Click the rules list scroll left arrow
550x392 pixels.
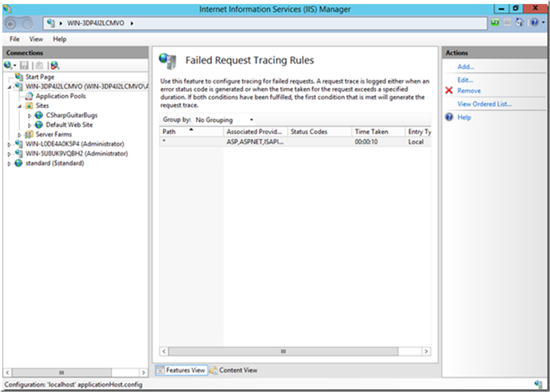(164, 351)
